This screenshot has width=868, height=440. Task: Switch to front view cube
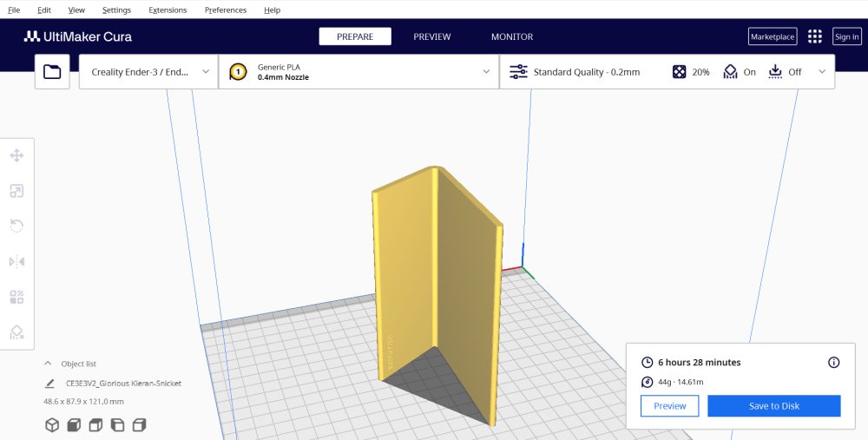tap(74, 425)
